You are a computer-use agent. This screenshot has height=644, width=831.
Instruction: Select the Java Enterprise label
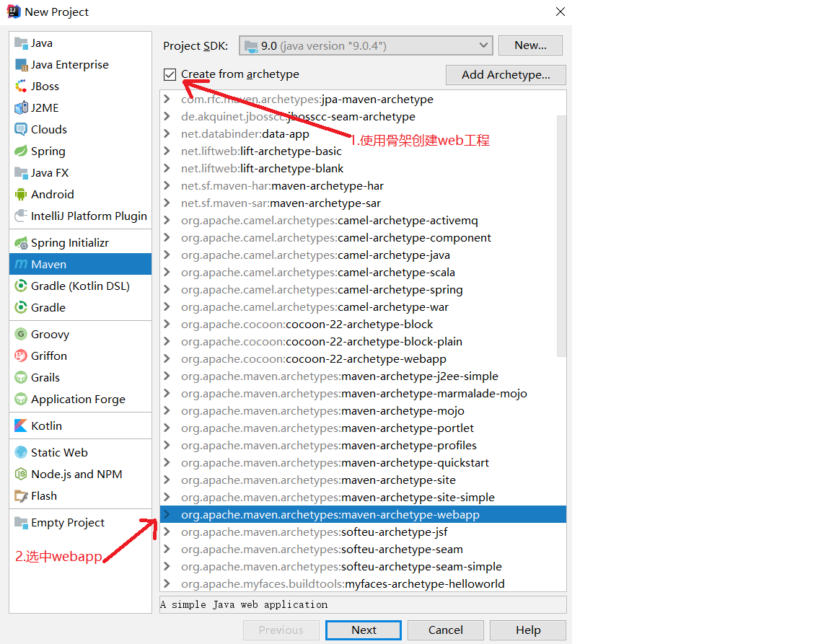pos(70,65)
